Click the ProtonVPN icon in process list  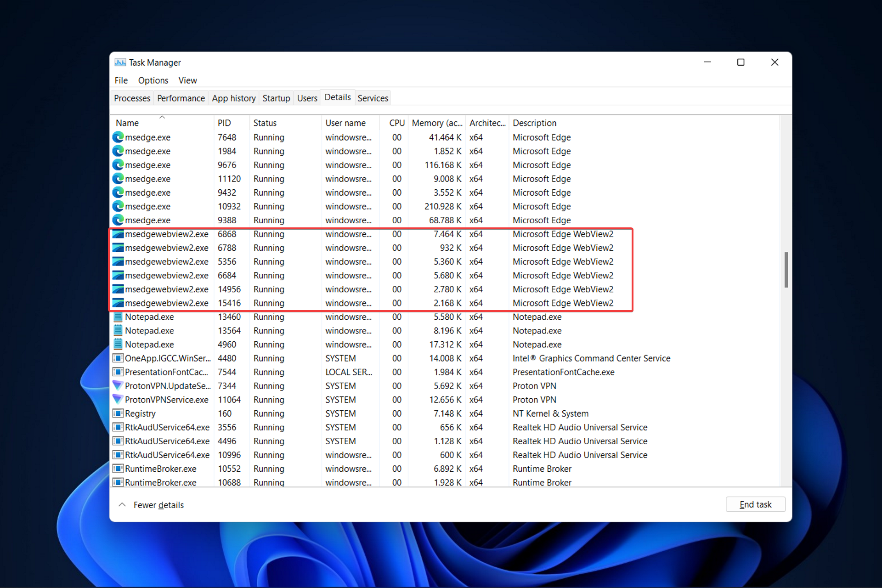click(121, 386)
